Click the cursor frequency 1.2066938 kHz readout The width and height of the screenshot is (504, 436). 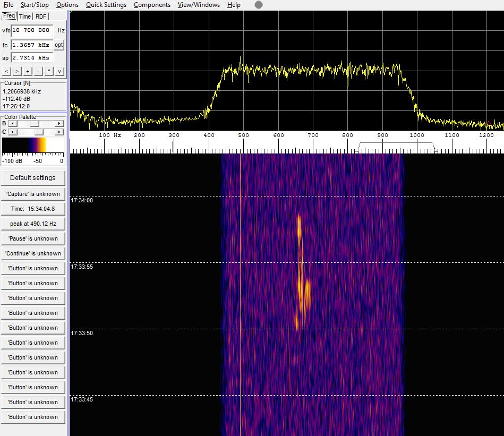[x=22, y=91]
